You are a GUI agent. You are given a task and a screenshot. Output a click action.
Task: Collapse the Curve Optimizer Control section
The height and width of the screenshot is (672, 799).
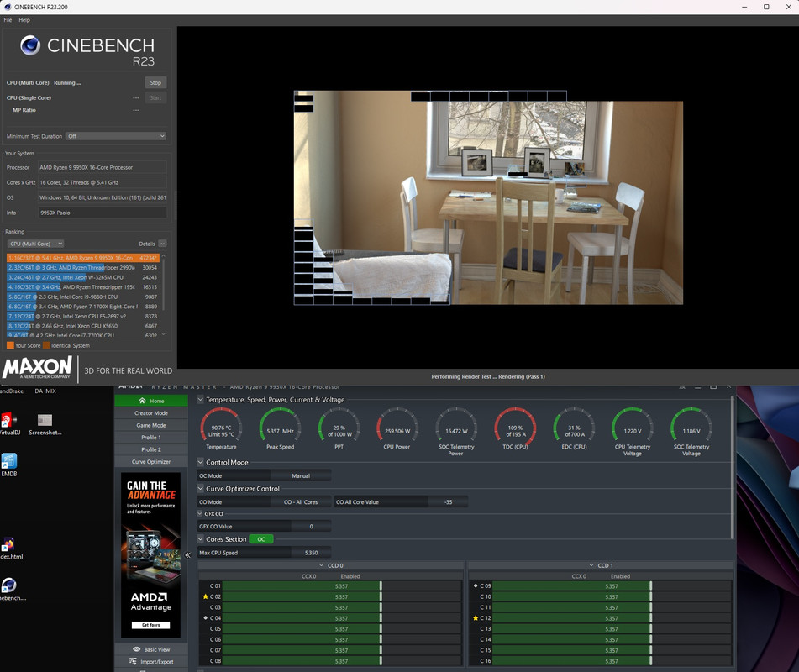(x=201, y=488)
